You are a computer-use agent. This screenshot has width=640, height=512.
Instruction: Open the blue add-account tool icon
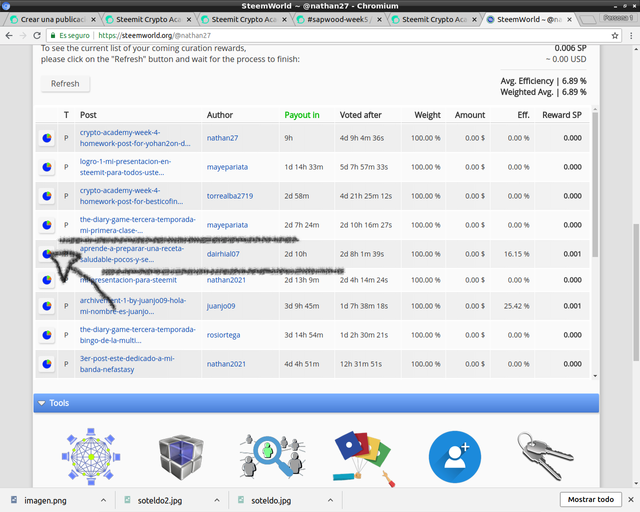(x=455, y=457)
